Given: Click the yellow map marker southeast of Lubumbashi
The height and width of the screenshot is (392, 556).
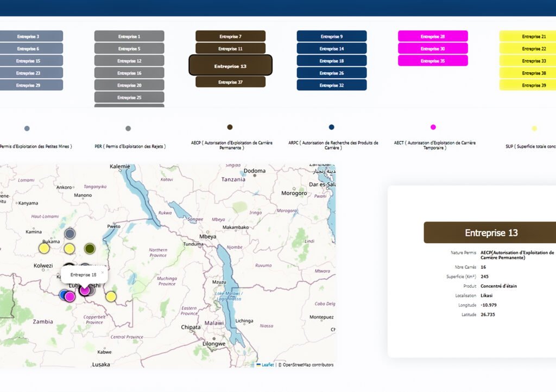Looking at the screenshot, I should pos(111,296).
